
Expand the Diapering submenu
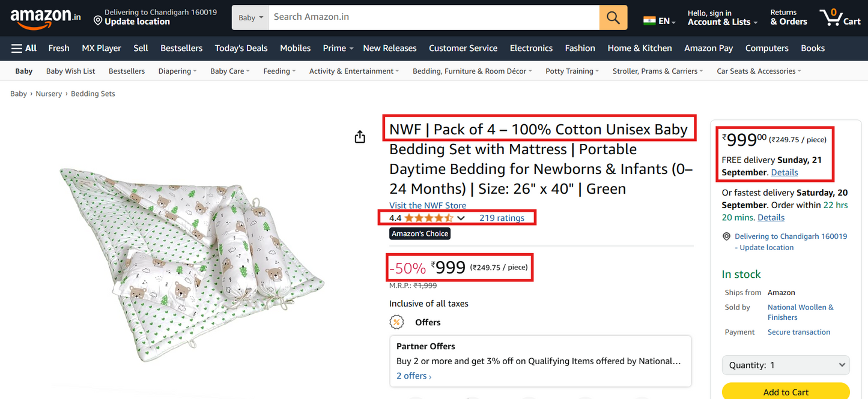pos(177,71)
